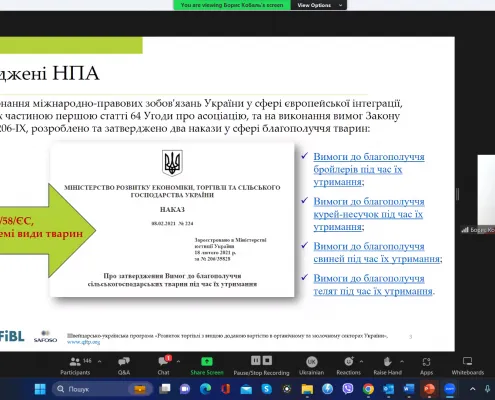Viewport: 495px width, 400px height.
Task: Open link about pig welfare requirements
Action: pyautogui.click(x=377, y=253)
